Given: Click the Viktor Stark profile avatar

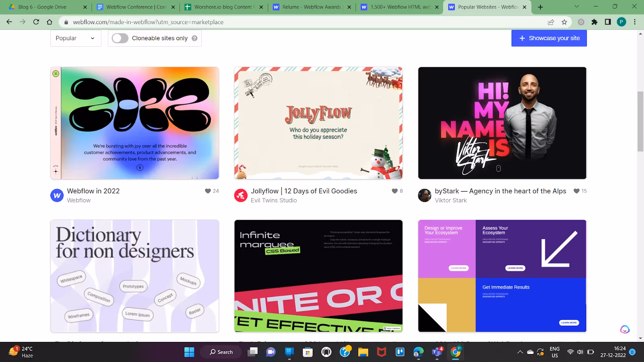Looking at the screenshot, I should (x=425, y=195).
